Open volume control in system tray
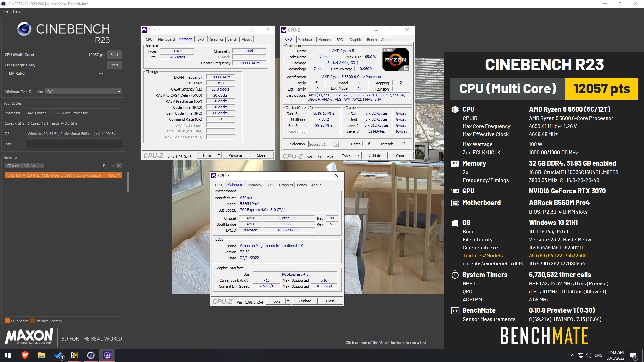 pyautogui.click(x=588, y=355)
